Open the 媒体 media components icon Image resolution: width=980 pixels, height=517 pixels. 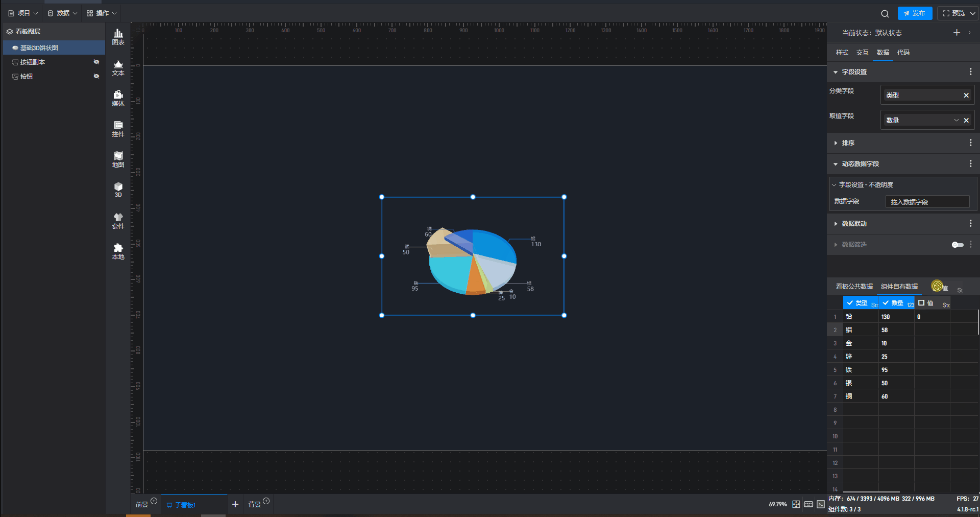[118, 98]
